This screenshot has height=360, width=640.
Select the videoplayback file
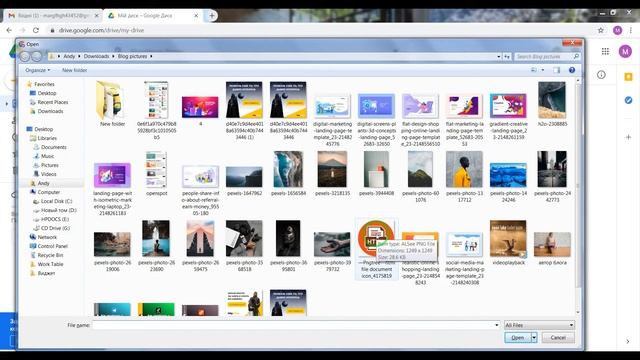(x=508, y=243)
